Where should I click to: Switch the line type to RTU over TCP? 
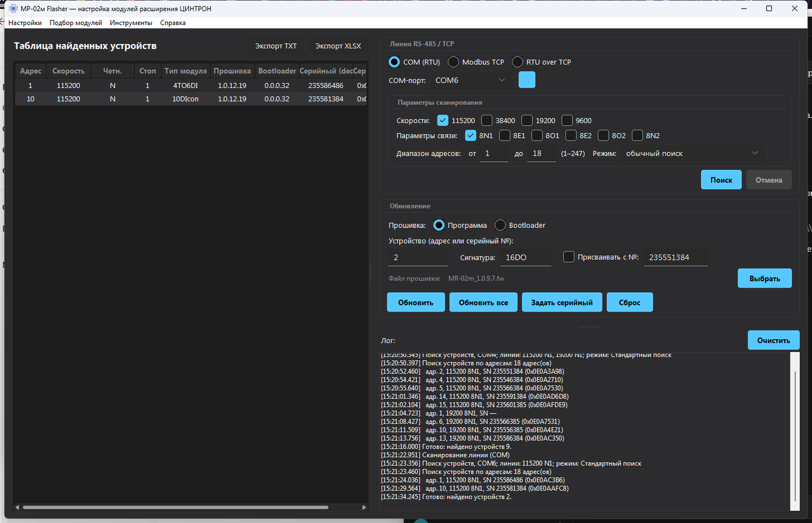coord(517,62)
